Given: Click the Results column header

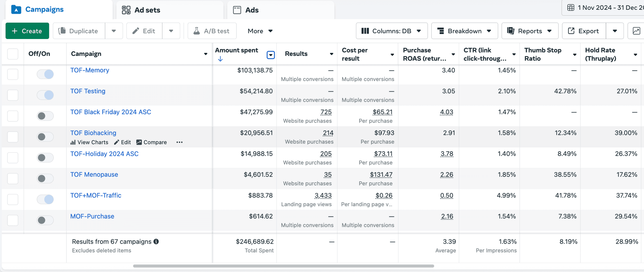Looking at the screenshot, I should coord(307,54).
